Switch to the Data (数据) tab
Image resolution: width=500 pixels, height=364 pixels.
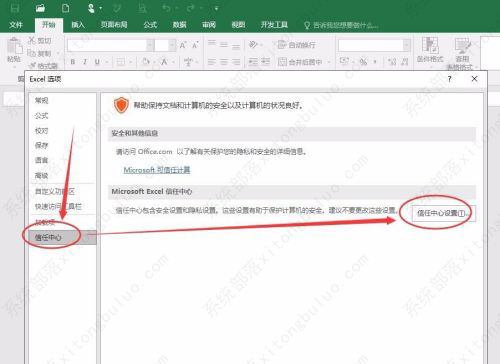179,25
